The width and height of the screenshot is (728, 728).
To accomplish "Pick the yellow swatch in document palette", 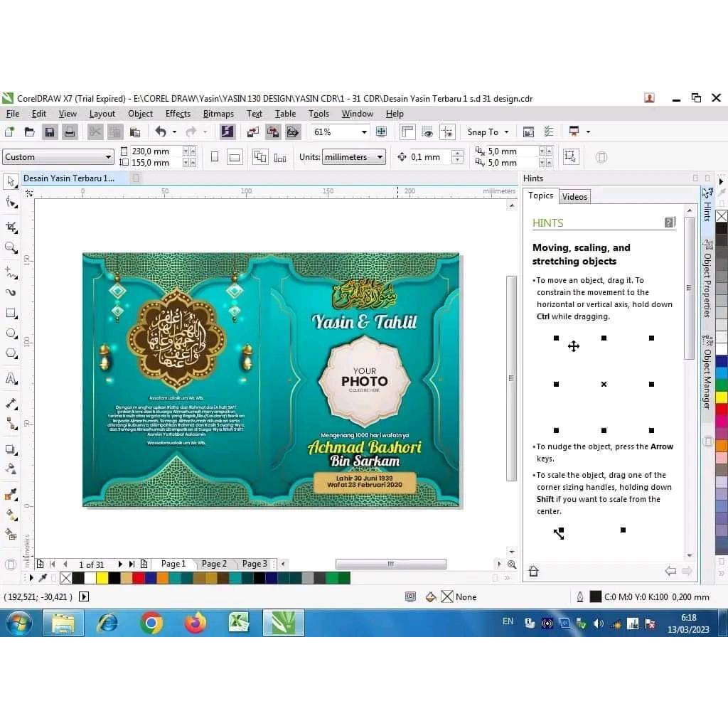I will (x=102, y=577).
